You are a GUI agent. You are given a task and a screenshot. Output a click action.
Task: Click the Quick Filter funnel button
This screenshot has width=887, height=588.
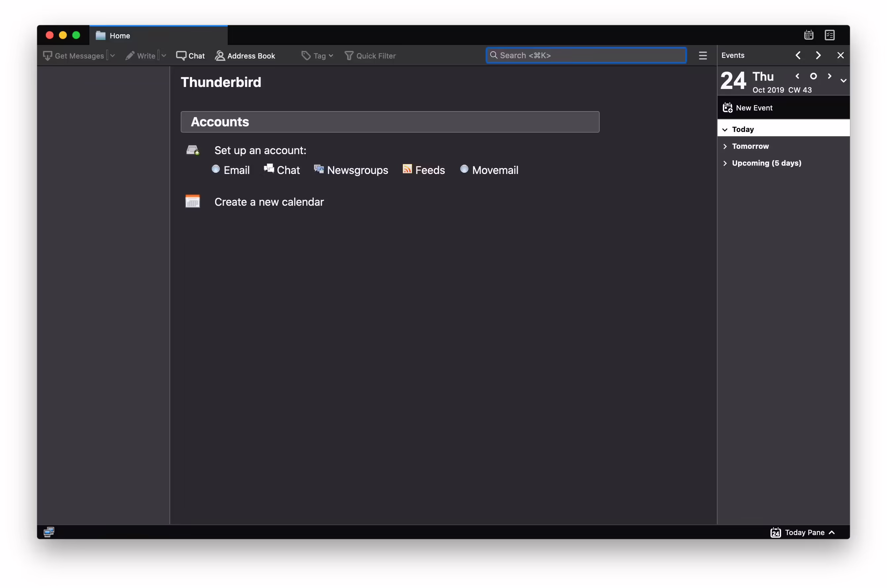pos(370,56)
